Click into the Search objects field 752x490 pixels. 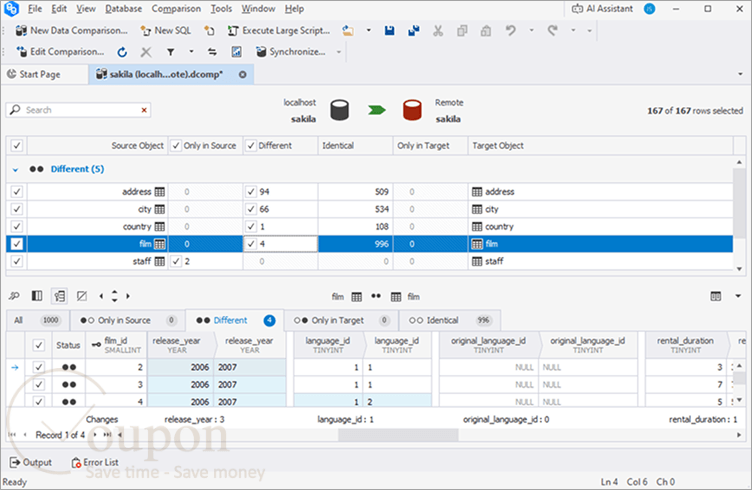[79, 110]
